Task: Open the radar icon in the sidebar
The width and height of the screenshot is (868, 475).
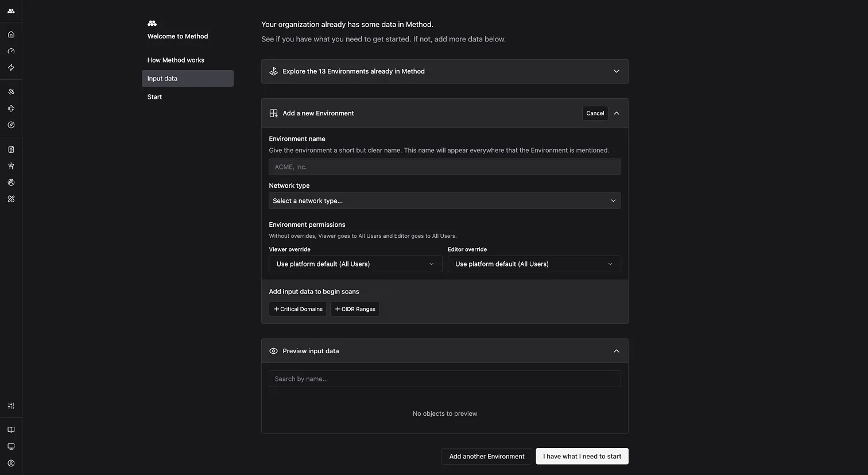Action: pos(11,183)
